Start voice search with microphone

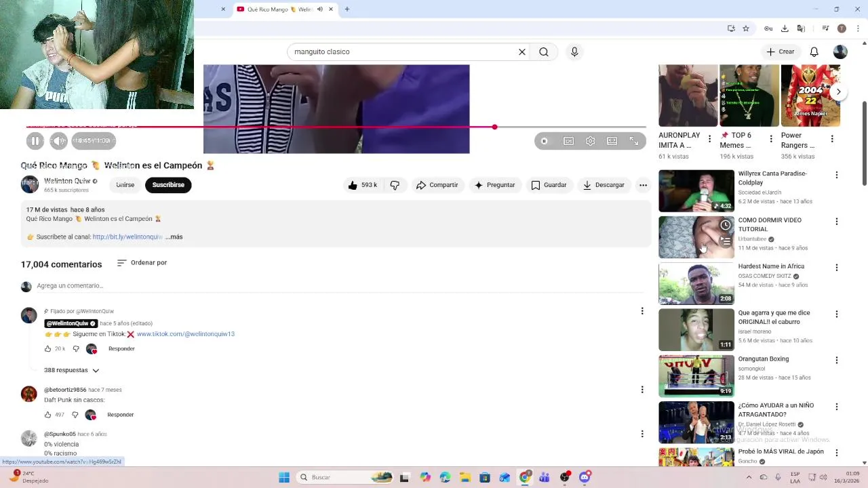click(x=574, y=52)
